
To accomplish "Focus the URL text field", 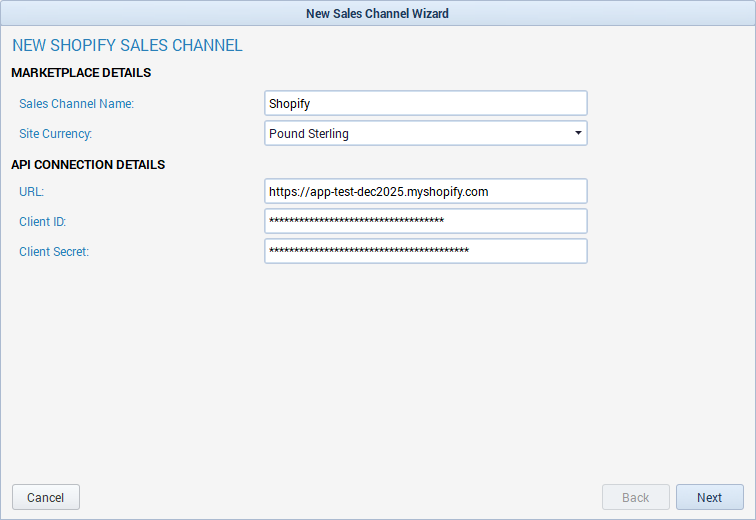I will point(425,191).
